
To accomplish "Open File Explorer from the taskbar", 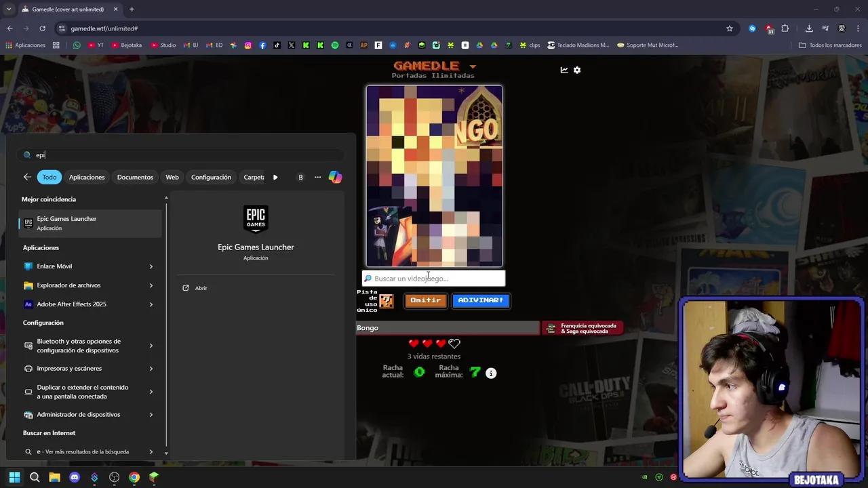I will (54, 477).
